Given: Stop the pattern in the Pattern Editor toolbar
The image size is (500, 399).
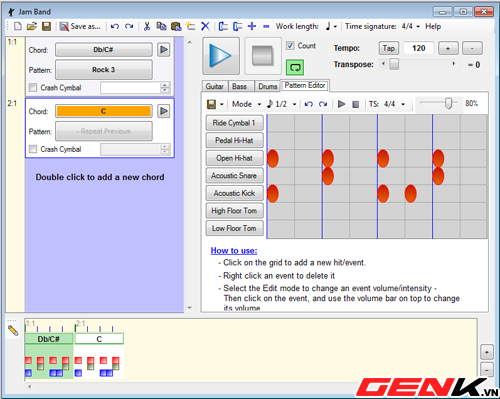Looking at the screenshot, I should (x=356, y=104).
